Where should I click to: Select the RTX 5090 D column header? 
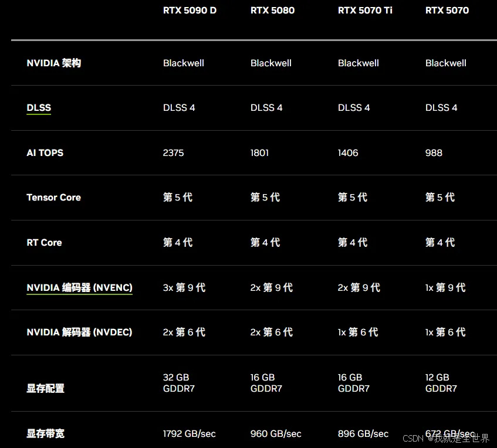click(190, 11)
